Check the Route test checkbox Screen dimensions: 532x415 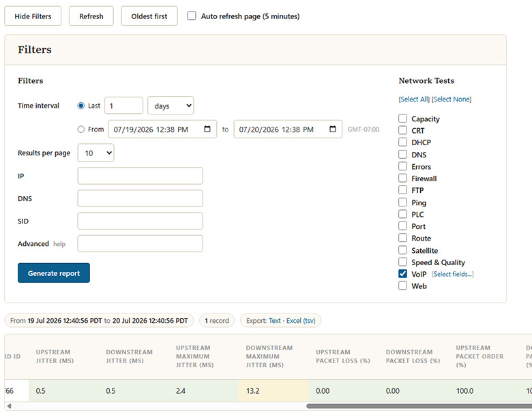click(402, 238)
